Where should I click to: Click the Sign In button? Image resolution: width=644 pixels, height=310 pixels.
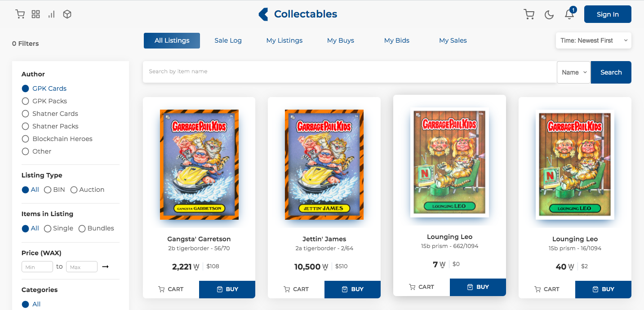(608, 14)
